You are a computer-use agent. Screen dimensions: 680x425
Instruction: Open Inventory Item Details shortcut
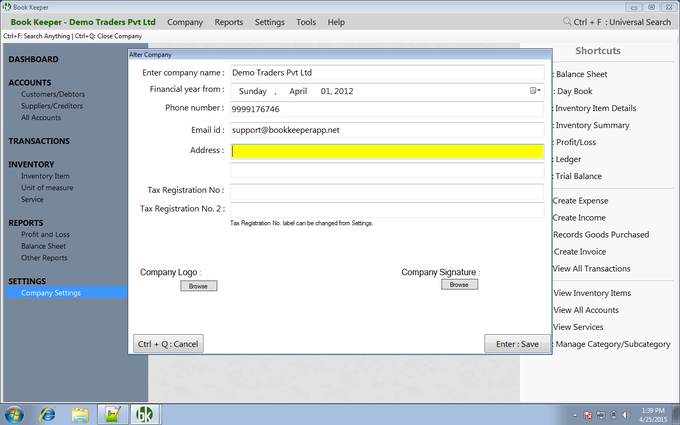pyautogui.click(x=595, y=108)
